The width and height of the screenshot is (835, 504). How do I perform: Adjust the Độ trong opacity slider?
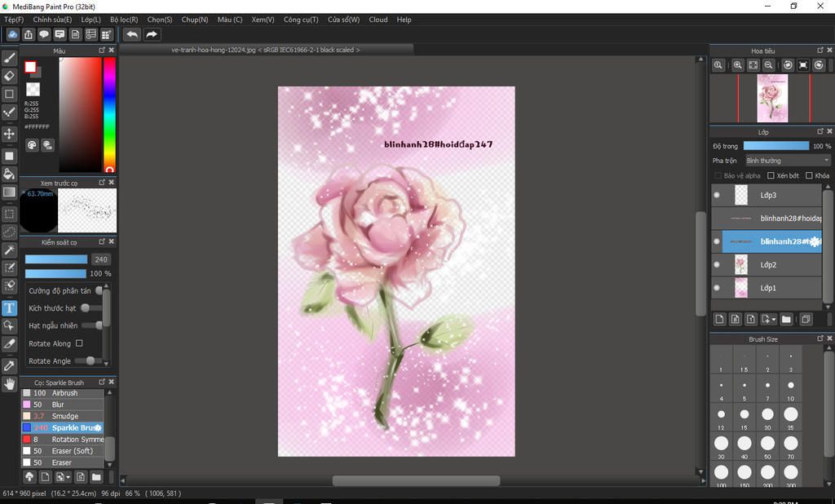[x=776, y=146]
